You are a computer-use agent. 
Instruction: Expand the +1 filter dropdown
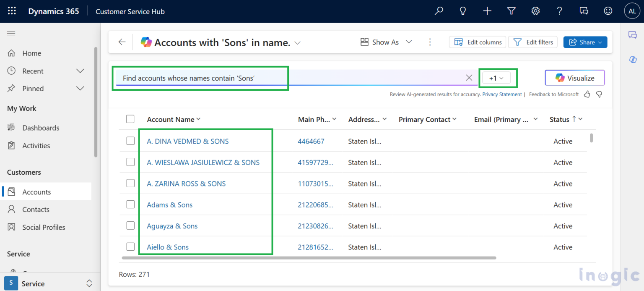point(497,78)
